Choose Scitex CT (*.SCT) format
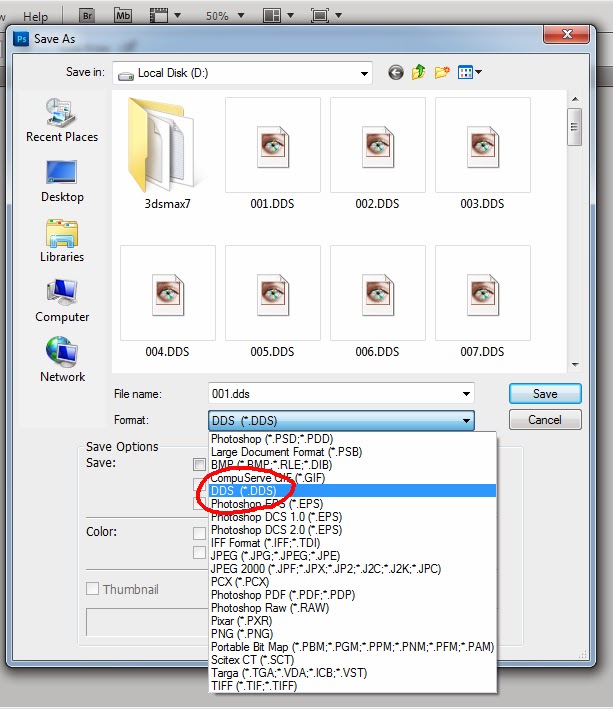Screen dimensions: 613x709 pyautogui.click(x=352, y=660)
